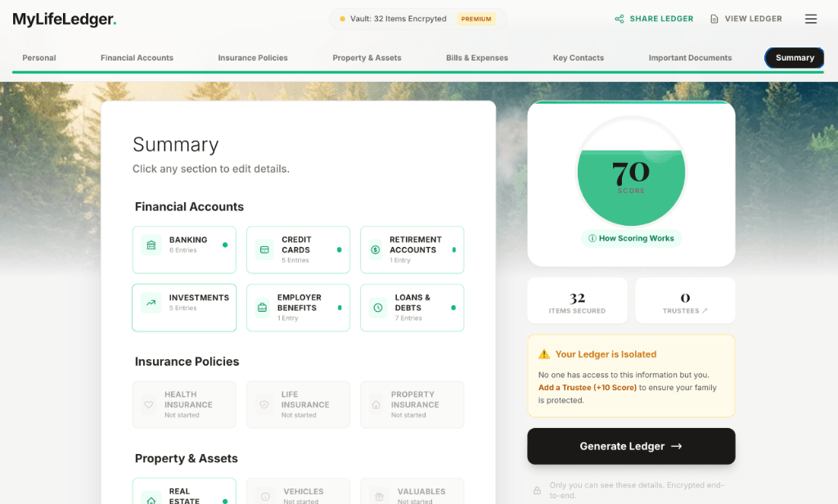Click the Vault 32 Items Encrypted pill
838x504 pixels.
413,18
